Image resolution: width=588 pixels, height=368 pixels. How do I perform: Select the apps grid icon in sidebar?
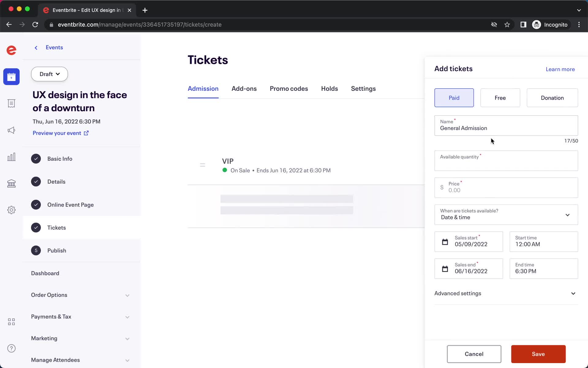click(11, 322)
